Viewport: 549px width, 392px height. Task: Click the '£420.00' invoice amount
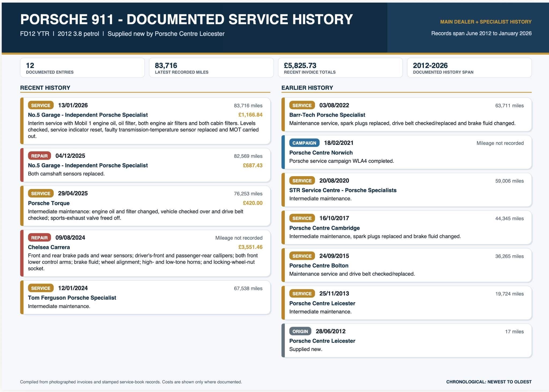point(253,203)
